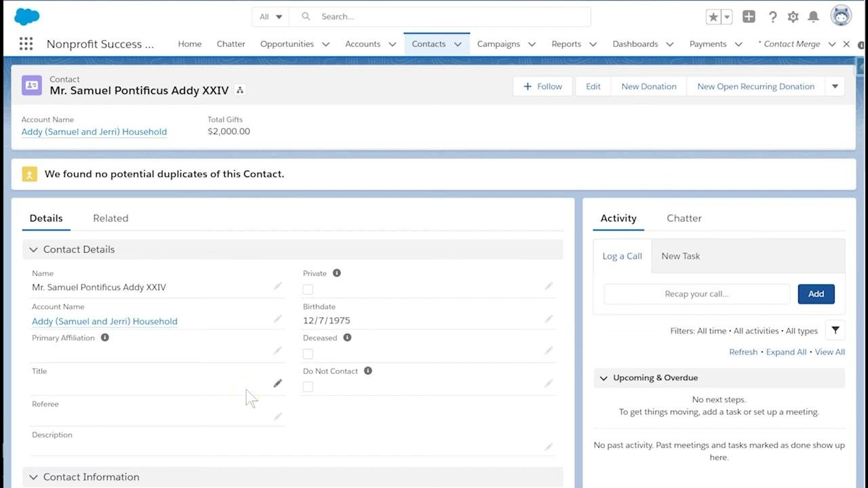The image size is (868, 488).
Task: Open the Global Actions plus icon
Action: click(x=749, y=17)
